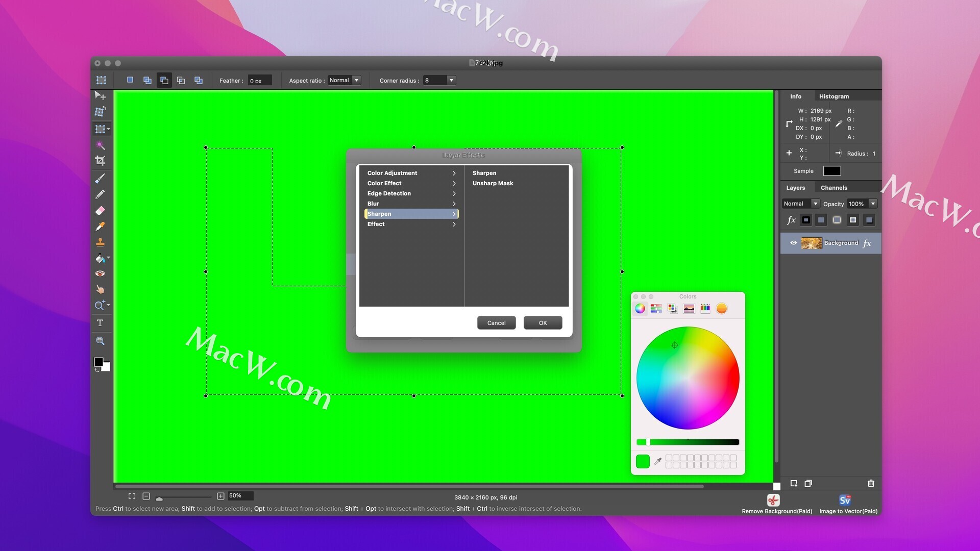980x551 pixels.
Task: Choose the Sharpen effect in the right list
Action: (x=484, y=173)
